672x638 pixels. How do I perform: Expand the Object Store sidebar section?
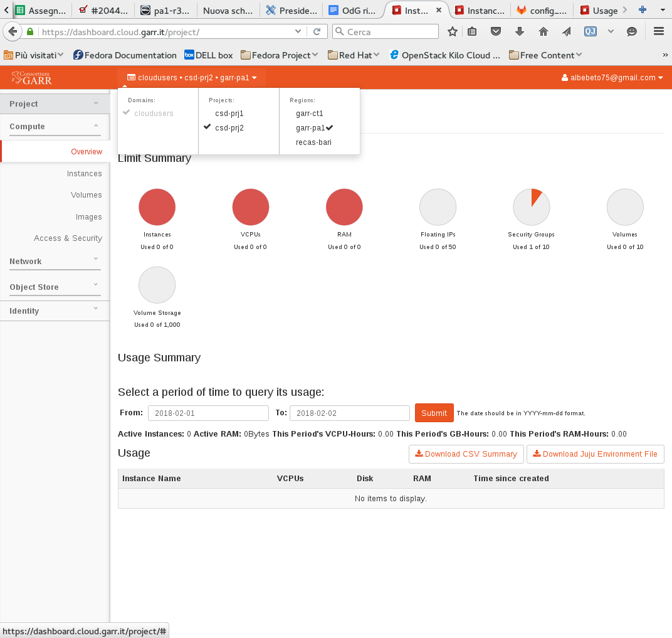tap(55, 287)
